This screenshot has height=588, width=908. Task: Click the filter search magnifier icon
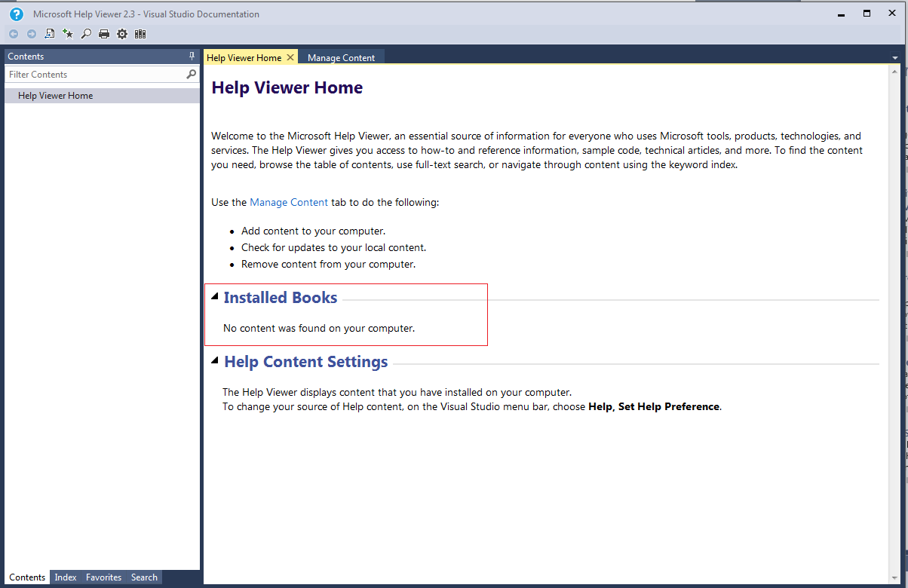pyautogui.click(x=192, y=74)
